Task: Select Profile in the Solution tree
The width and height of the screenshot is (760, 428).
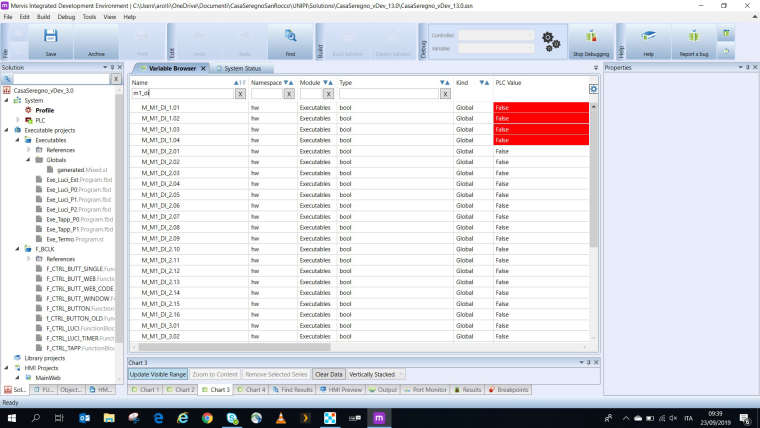Action: click(x=45, y=111)
